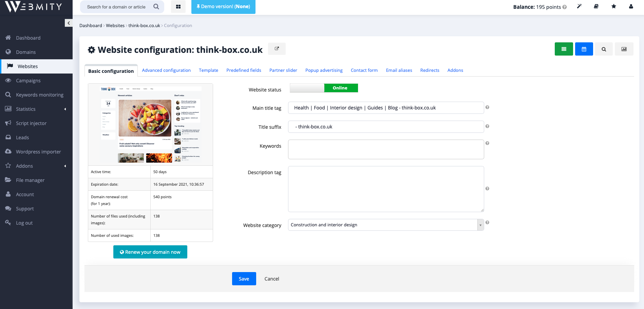Image resolution: width=644 pixels, height=309 pixels.
Task: Click the green article list button
Action: [x=564, y=49]
